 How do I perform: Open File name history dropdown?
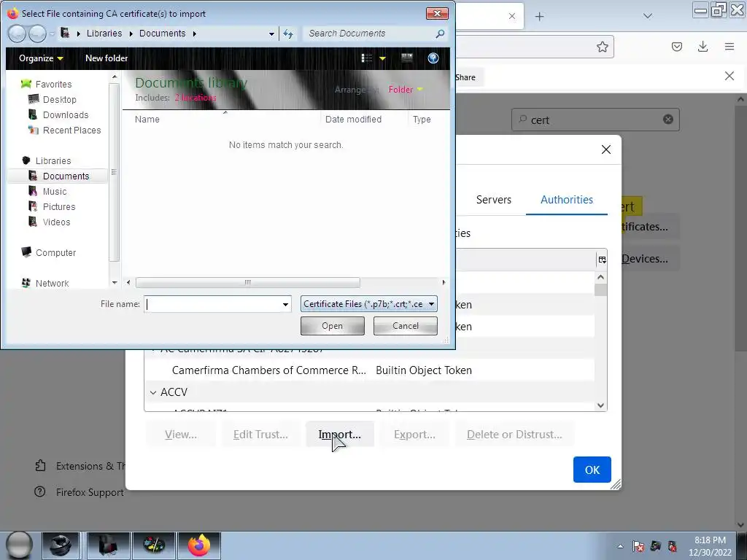[x=285, y=304]
